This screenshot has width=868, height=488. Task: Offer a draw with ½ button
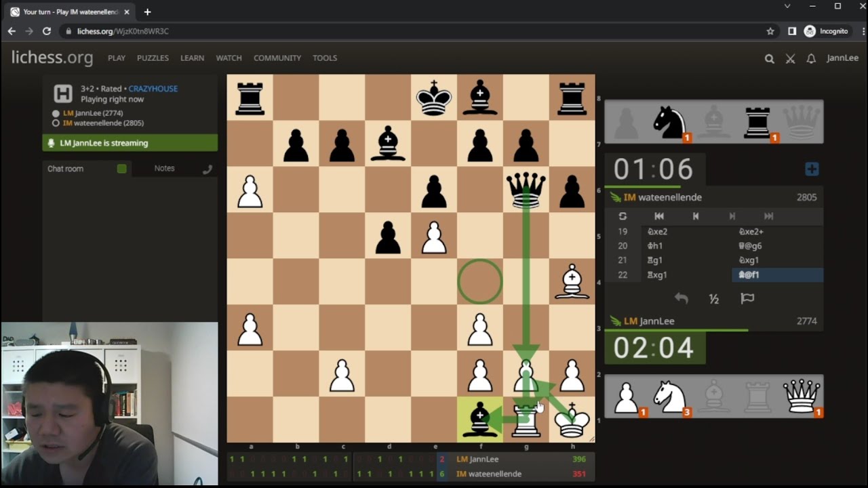(x=714, y=299)
